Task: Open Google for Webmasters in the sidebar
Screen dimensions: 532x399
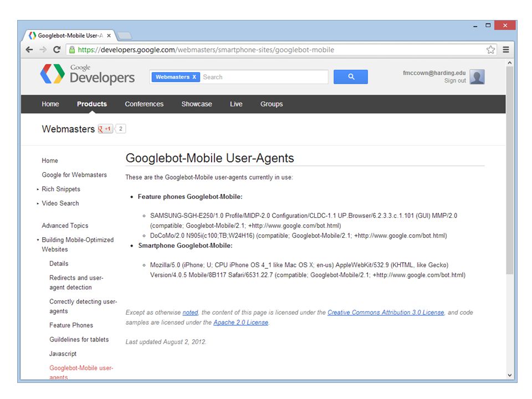Action: tap(74, 175)
